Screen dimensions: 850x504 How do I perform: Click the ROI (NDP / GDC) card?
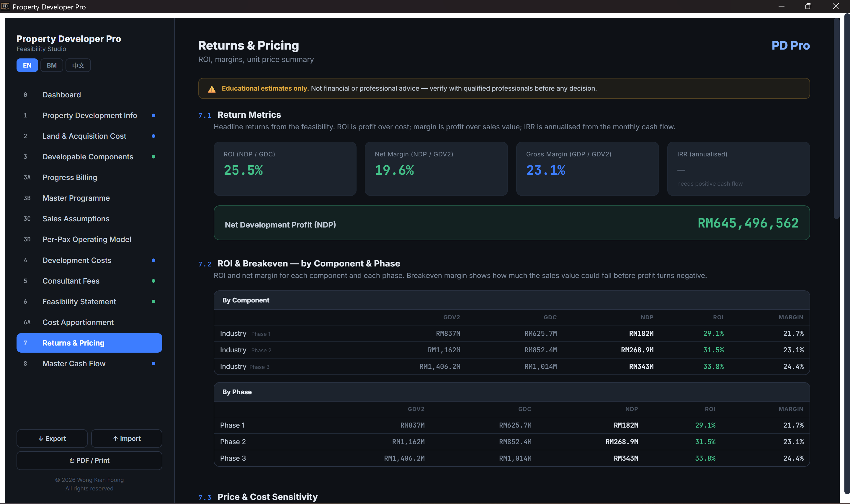click(x=285, y=169)
